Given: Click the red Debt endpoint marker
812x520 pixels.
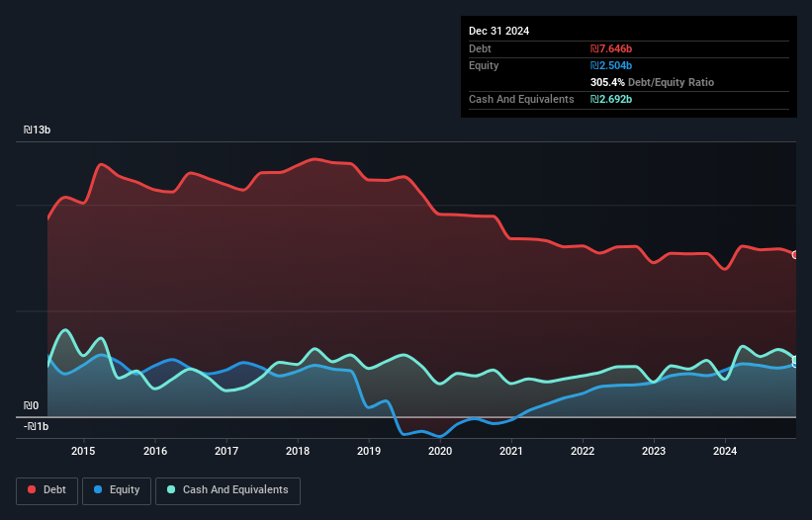Looking at the screenshot, I should (795, 255).
